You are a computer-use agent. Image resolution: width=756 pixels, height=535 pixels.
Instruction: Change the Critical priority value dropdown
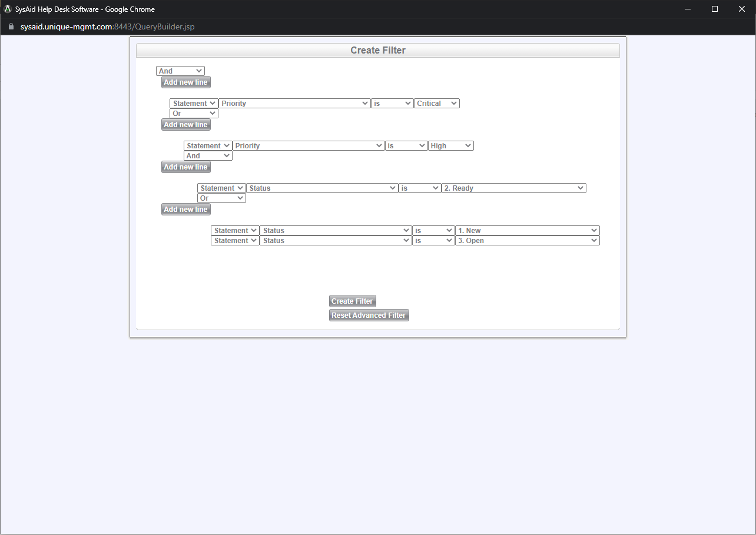point(437,104)
